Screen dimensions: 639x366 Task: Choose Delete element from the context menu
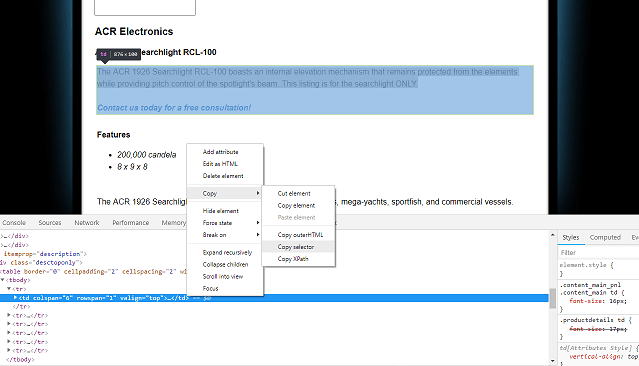click(223, 176)
